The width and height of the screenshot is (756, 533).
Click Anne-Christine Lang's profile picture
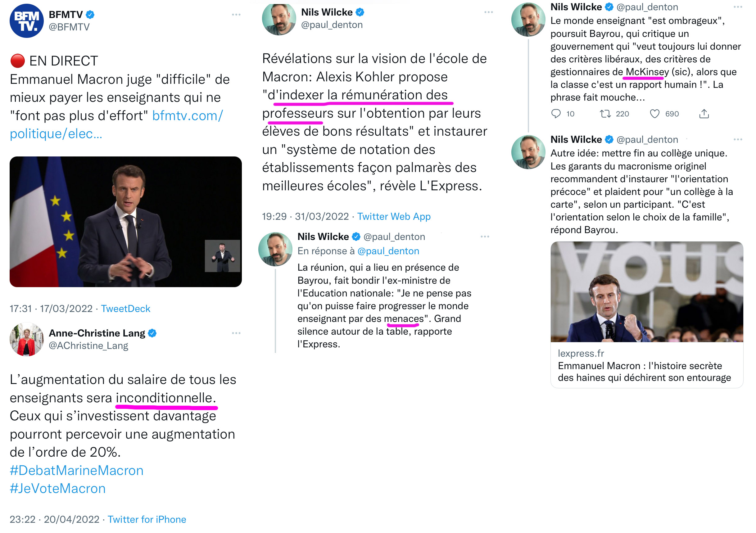pyautogui.click(x=27, y=339)
